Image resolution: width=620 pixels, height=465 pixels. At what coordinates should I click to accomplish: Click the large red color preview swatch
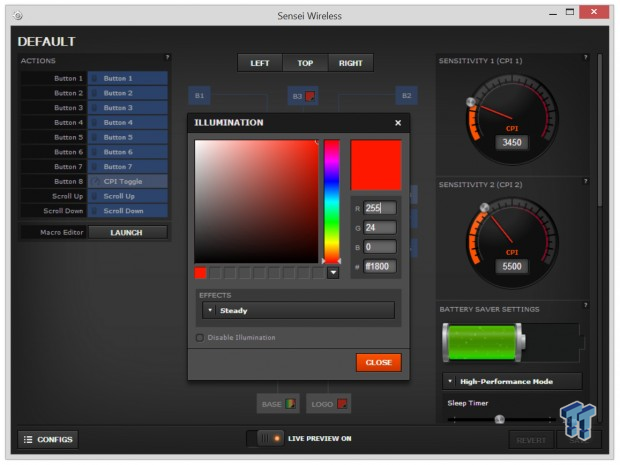click(x=376, y=165)
